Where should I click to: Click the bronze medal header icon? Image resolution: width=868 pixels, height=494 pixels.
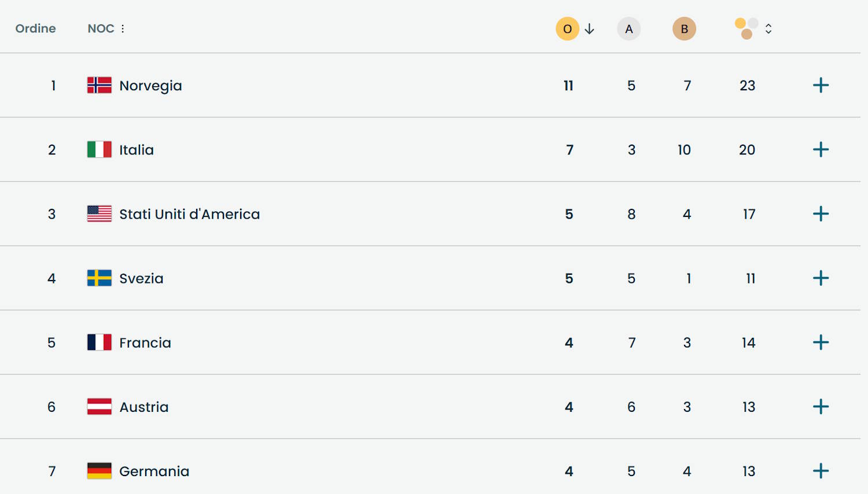(684, 29)
